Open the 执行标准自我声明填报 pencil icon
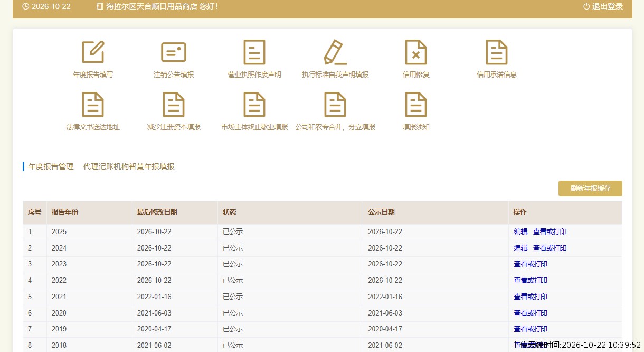The image size is (644, 352). point(335,52)
